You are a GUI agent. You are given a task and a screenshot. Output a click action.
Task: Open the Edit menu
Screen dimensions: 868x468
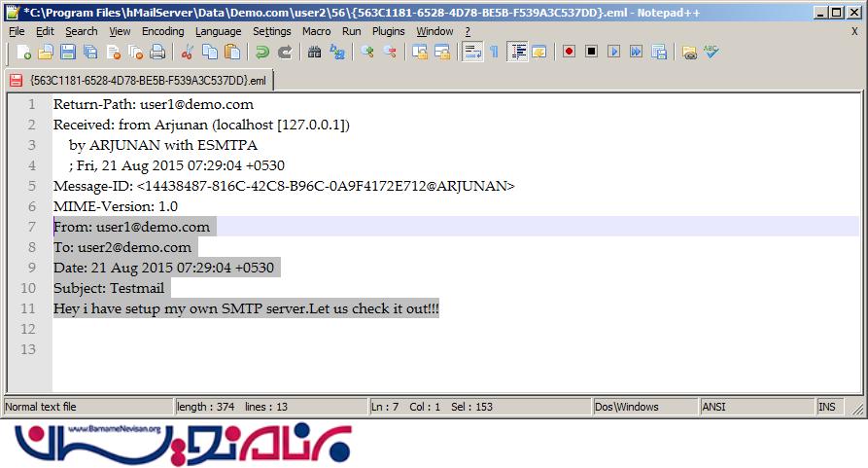click(45, 31)
